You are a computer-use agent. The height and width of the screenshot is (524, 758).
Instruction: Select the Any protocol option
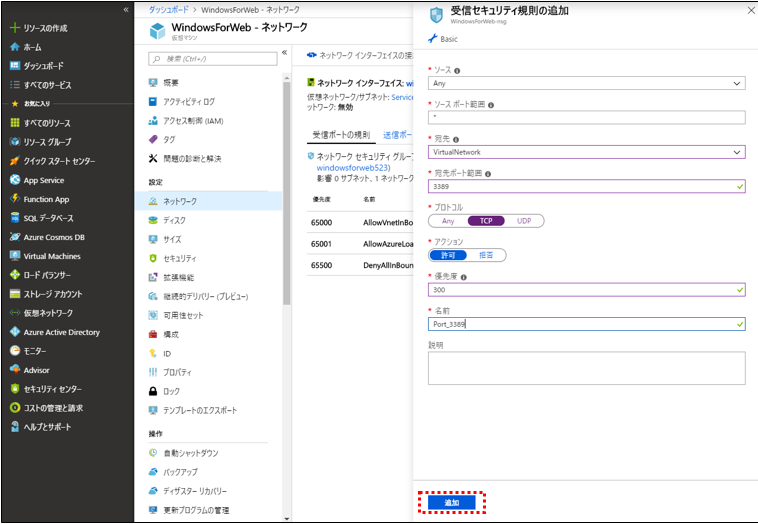tap(448, 221)
